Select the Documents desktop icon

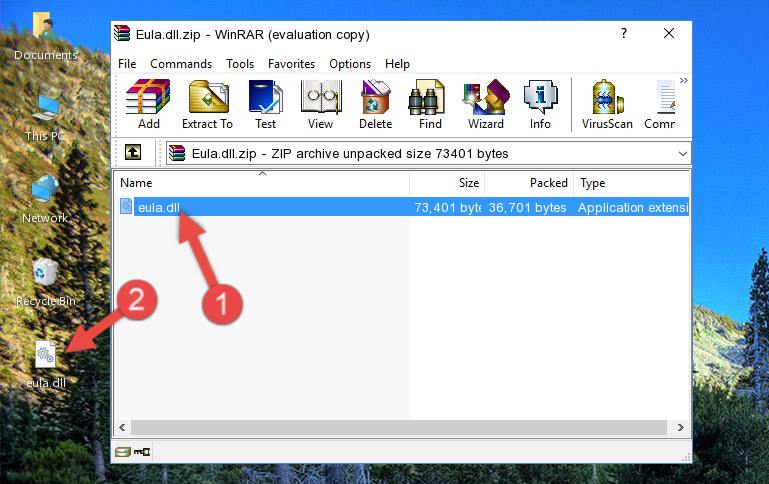(46, 37)
